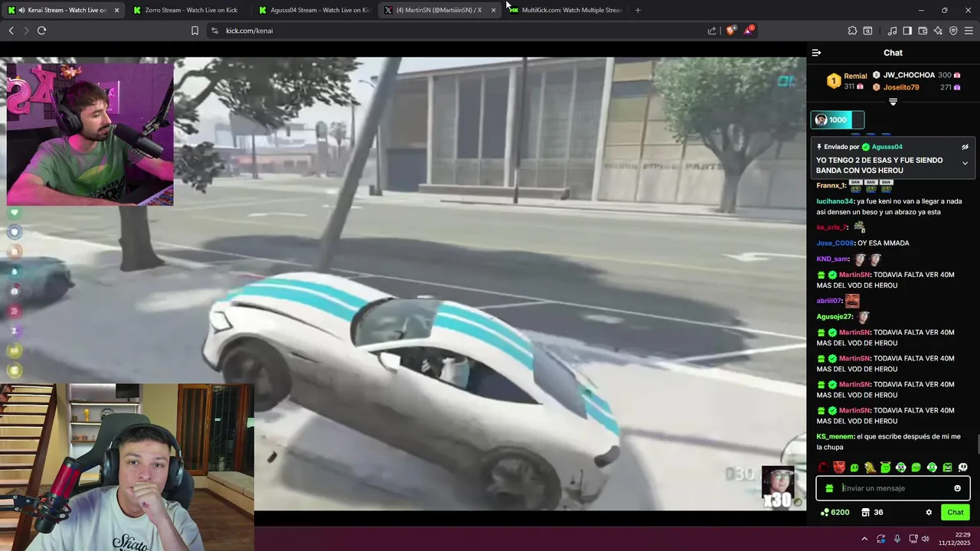This screenshot has height=551, width=980.
Task: Expand the pinned message chevron
Action: [x=965, y=163]
